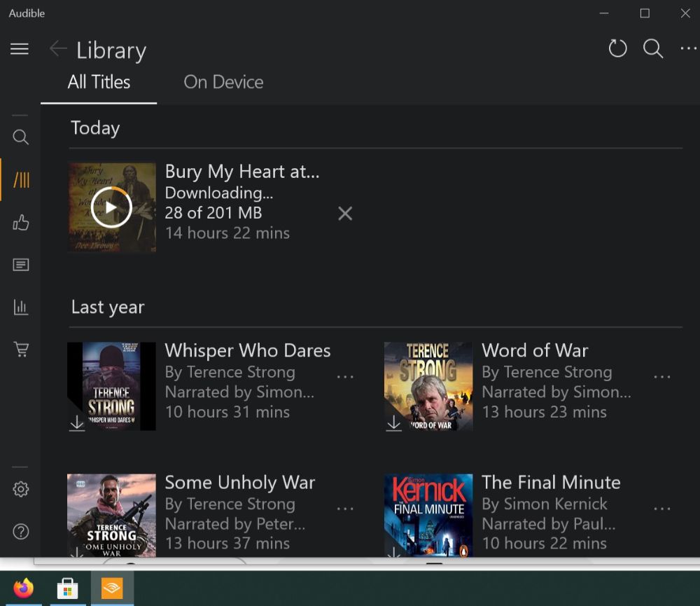Open options for Whisper Who Dares
This screenshot has height=606, width=700.
(x=345, y=377)
